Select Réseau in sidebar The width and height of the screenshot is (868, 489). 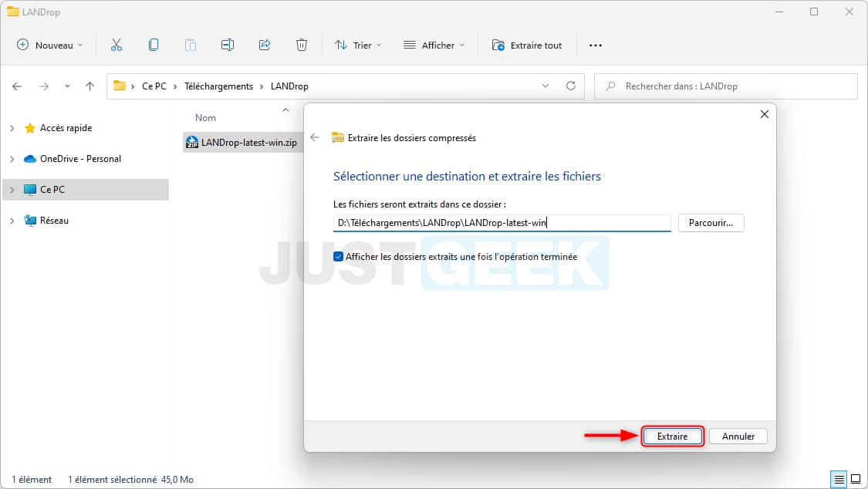54,221
